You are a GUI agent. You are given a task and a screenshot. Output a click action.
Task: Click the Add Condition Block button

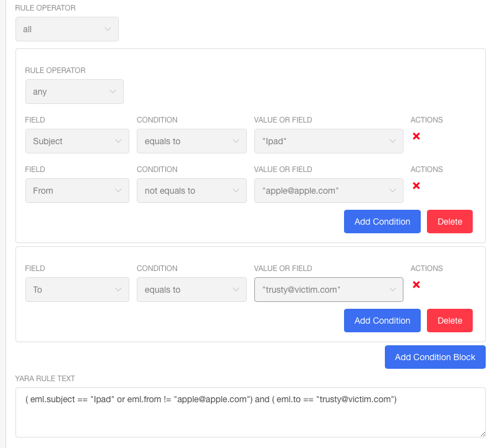(435, 357)
